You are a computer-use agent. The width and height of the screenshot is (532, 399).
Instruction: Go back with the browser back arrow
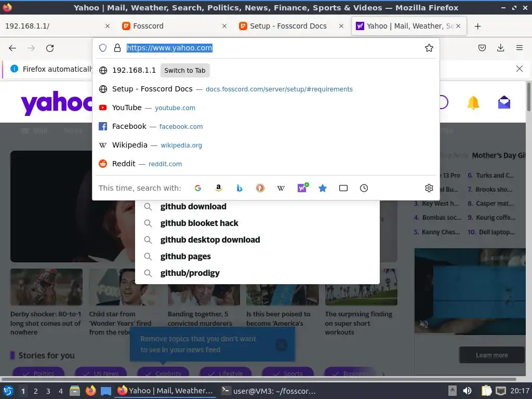point(12,48)
